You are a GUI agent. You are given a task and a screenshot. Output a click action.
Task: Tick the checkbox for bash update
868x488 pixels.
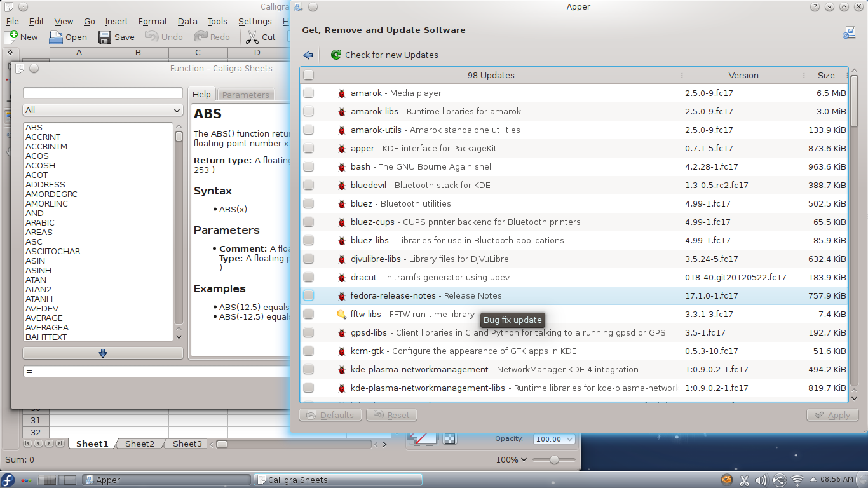pos(308,167)
